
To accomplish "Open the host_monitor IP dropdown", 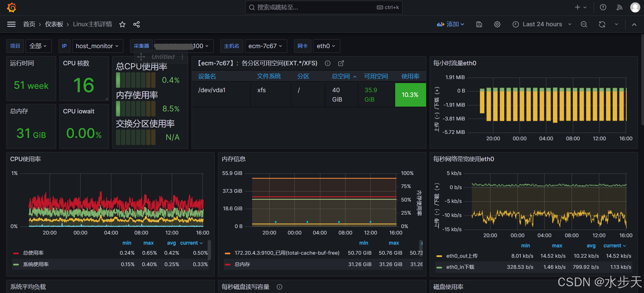I will pos(97,46).
